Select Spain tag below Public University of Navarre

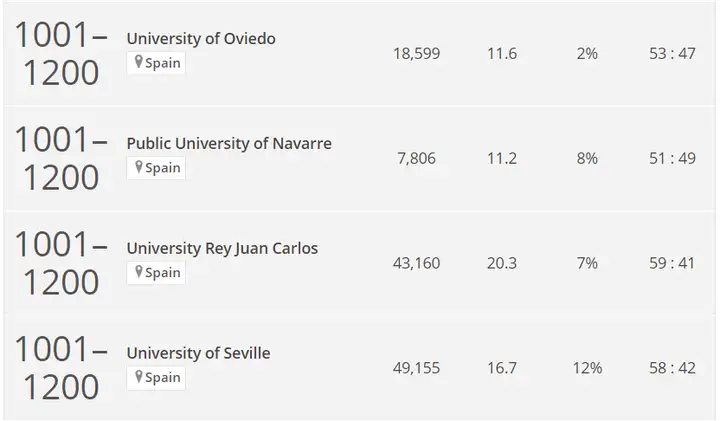pos(156,168)
